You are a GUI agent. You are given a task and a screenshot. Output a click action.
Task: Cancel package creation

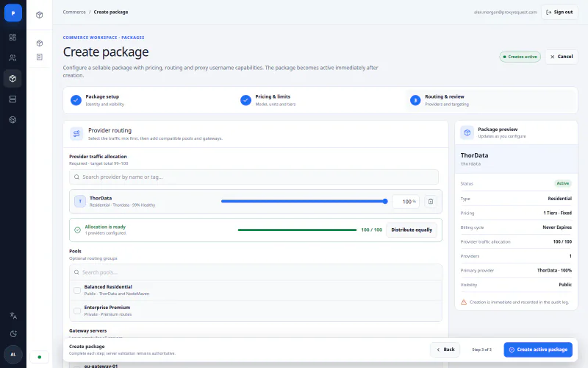[x=562, y=57]
